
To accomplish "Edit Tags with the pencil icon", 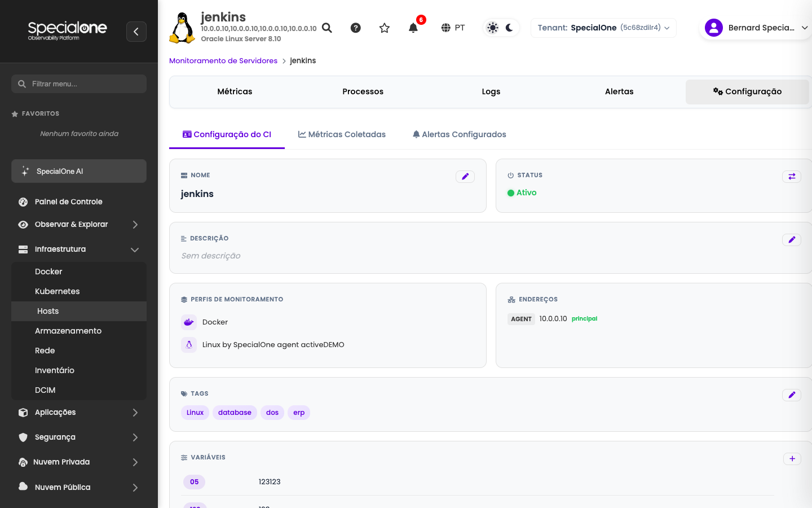I will (792, 395).
